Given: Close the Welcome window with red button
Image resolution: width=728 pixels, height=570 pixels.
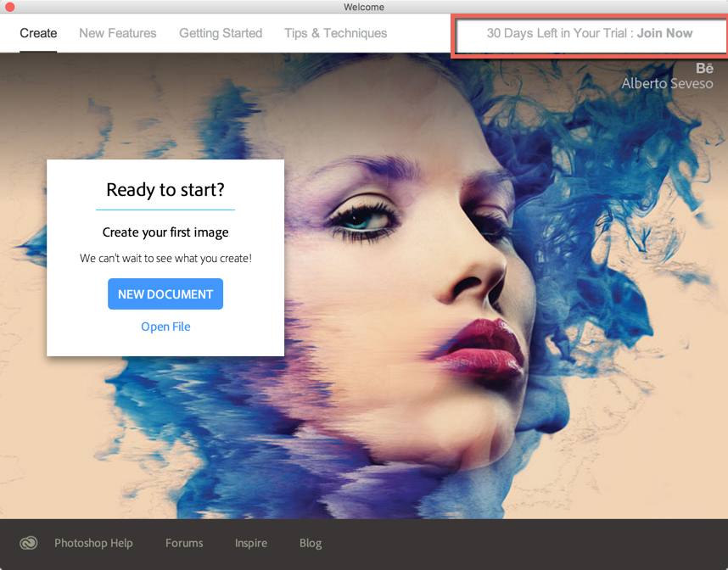Looking at the screenshot, I should tap(10, 7).
